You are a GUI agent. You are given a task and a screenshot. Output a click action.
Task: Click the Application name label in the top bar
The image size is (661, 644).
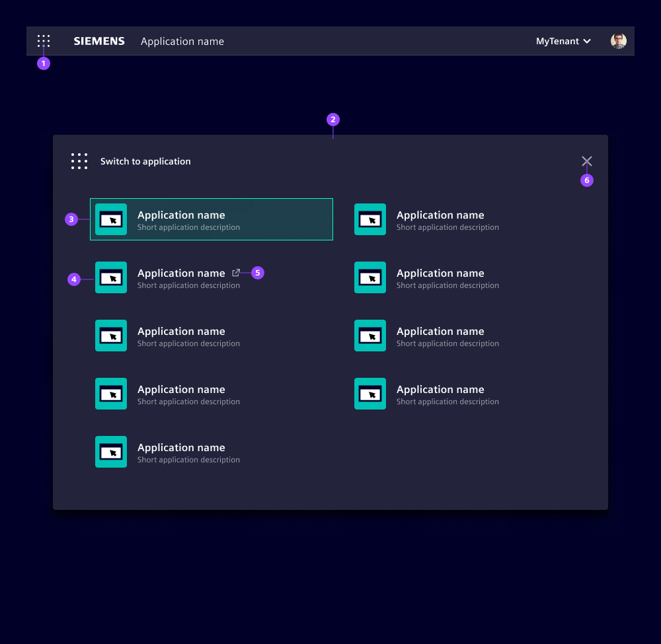(x=182, y=41)
